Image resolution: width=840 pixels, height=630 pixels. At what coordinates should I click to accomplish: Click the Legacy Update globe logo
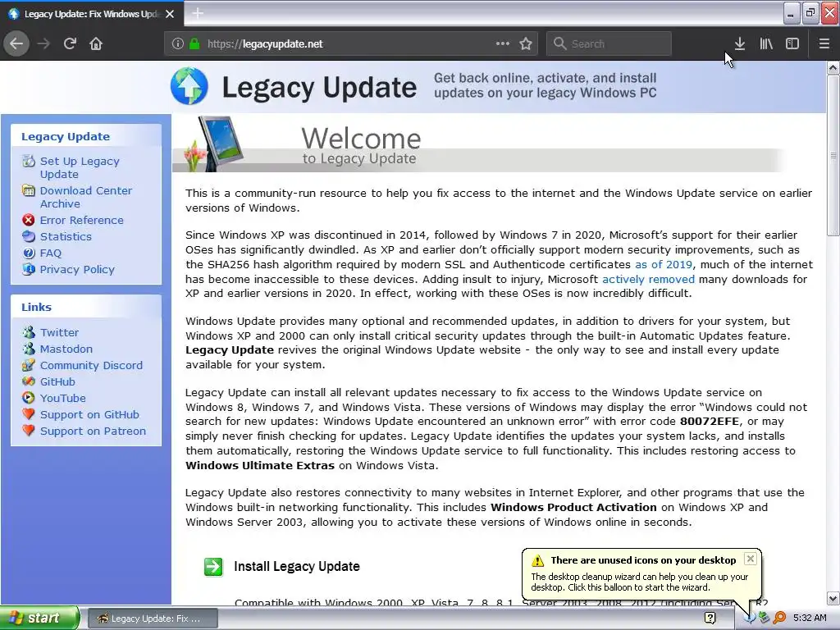189,85
